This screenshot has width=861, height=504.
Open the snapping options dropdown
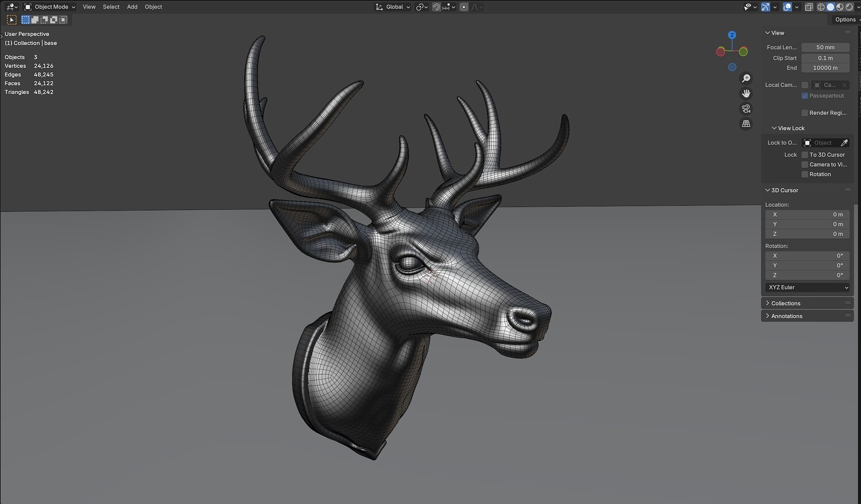449,7
